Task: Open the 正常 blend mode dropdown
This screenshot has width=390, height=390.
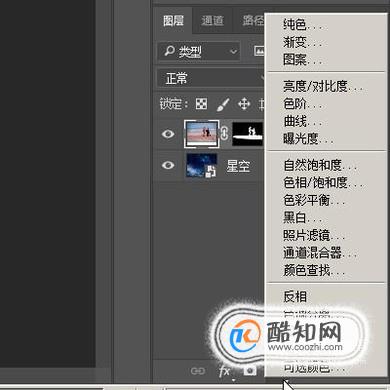Action: tap(211, 79)
